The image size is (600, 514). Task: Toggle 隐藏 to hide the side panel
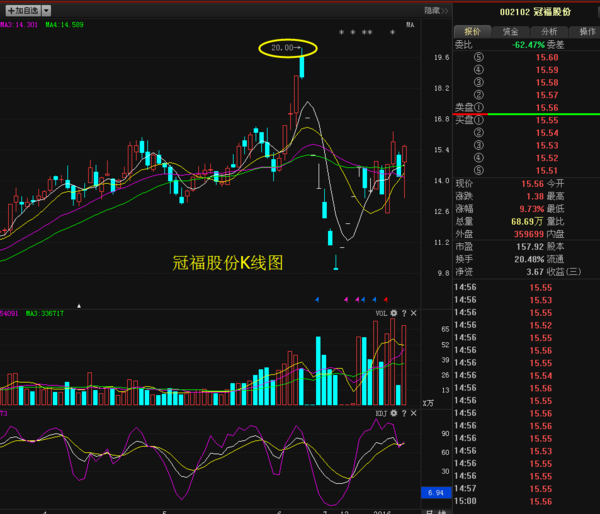tap(435, 9)
